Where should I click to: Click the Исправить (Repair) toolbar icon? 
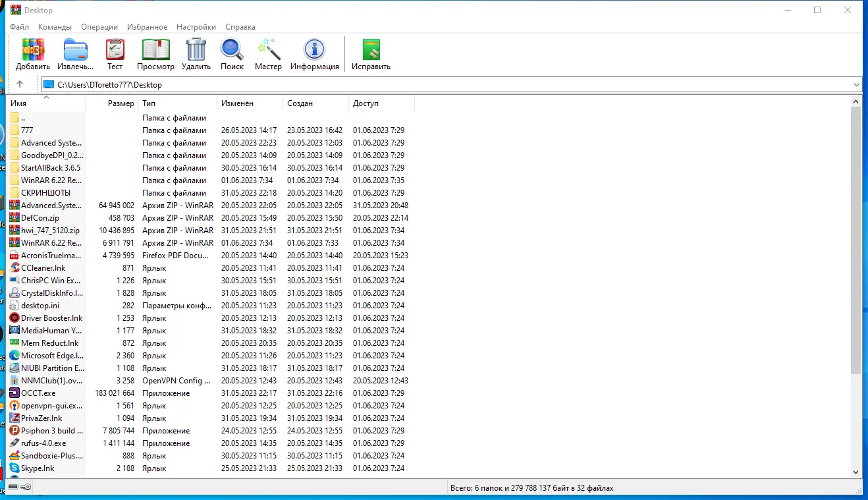[x=371, y=49]
